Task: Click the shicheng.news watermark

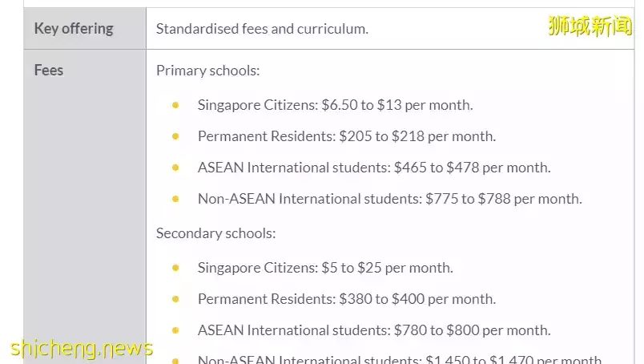Action: tap(82, 349)
